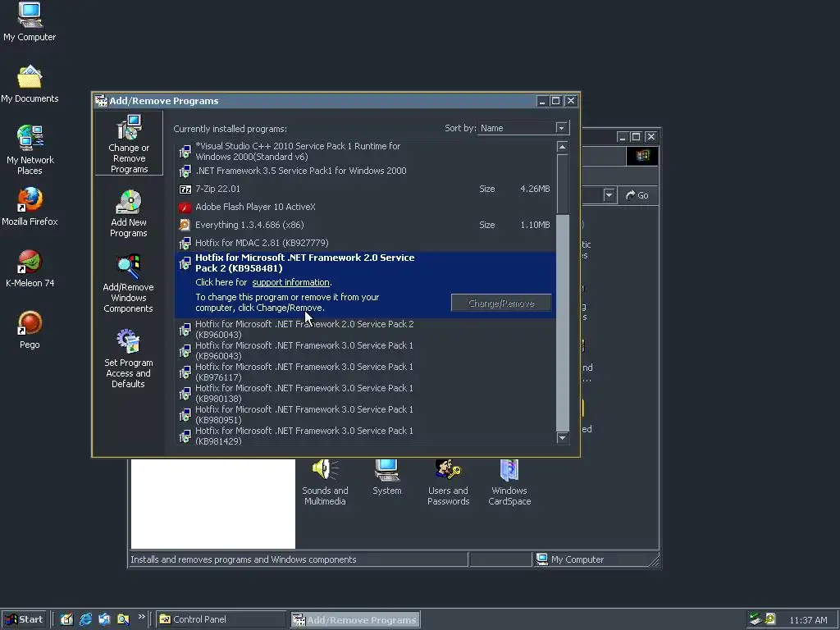Click the Change/Remove button
The image size is (840, 630).
(x=501, y=304)
